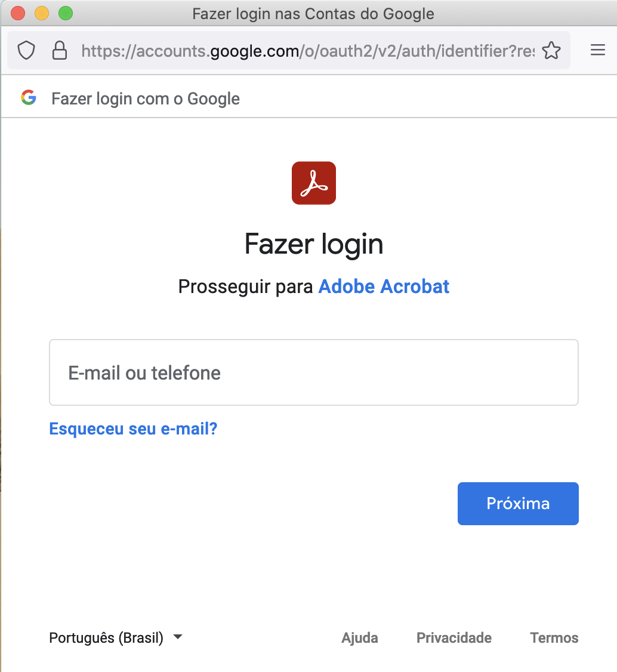Open the Termos footer link
Screen dimensions: 617x672
click(x=554, y=638)
